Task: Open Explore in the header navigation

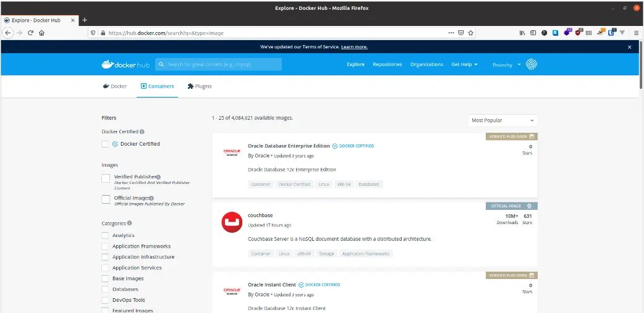Action: pyautogui.click(x=355, y=64)
